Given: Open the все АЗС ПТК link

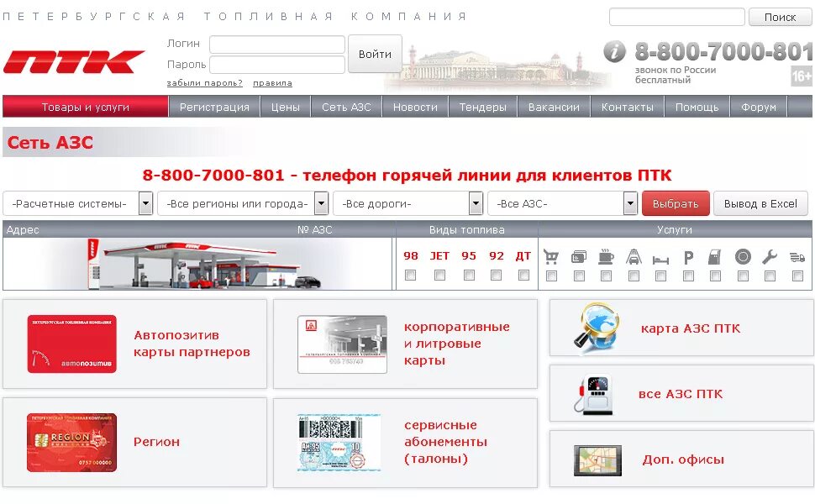Looking at the screenshot, I should (x=681, y=394).
